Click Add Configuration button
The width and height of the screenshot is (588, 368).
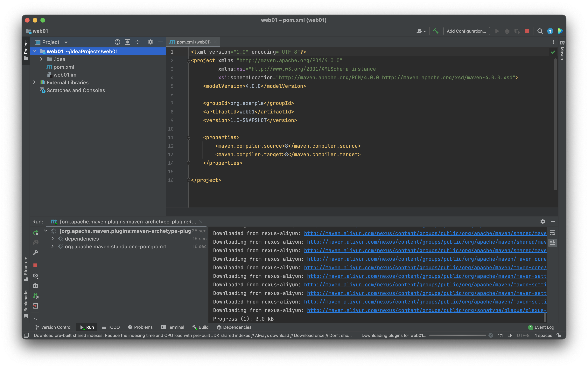tap(466, 31)
